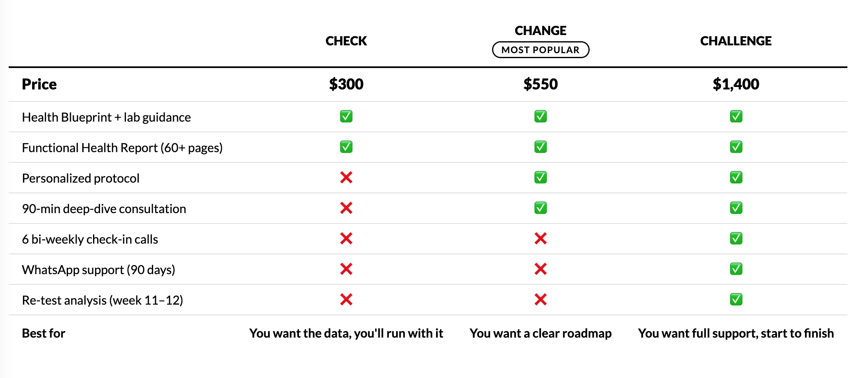
Task: Click CHECK plan's red X for Re-test analysis
Action: 346,300
